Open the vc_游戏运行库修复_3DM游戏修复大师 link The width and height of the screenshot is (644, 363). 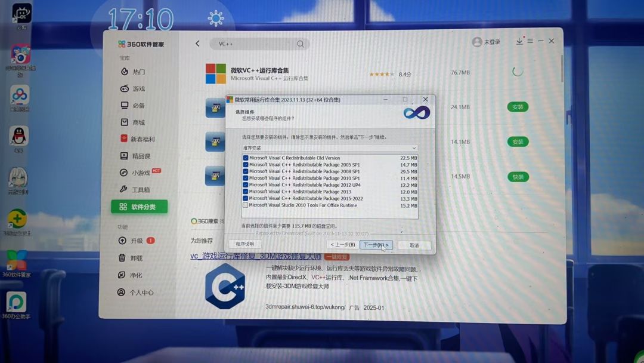click(x=255, y=256)
